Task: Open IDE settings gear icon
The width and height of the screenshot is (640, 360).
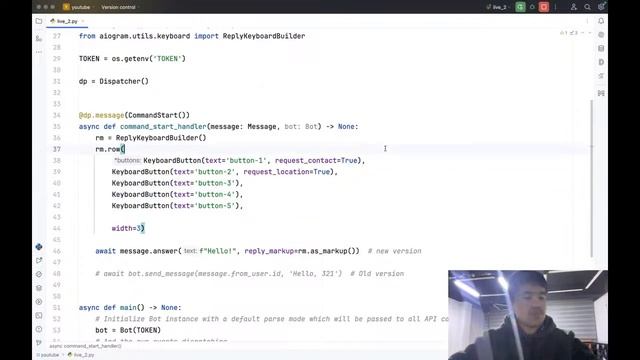Action: pyautogui.click(x=601, y=7)
